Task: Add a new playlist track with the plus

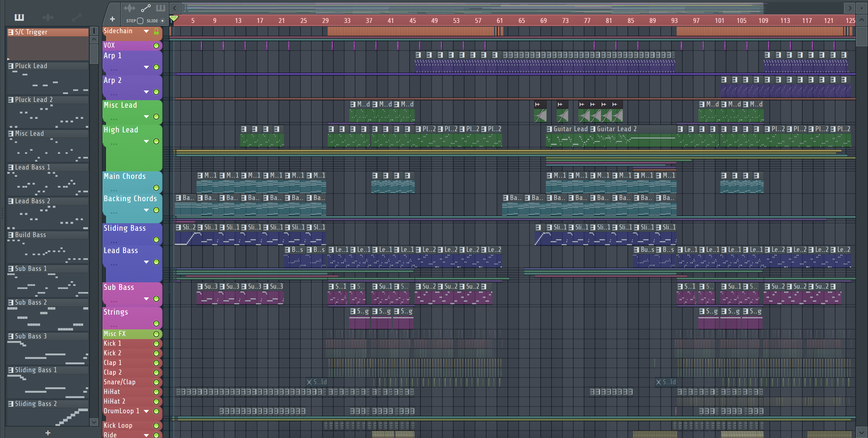Action: pyautogui.click(x=112, y=19)
